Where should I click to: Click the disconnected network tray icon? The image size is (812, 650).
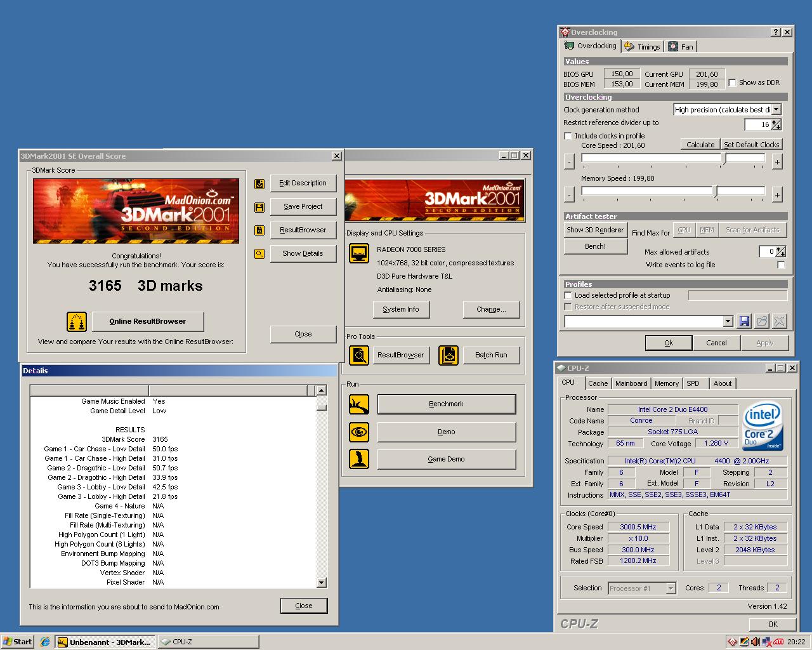[x=766, y=642]
